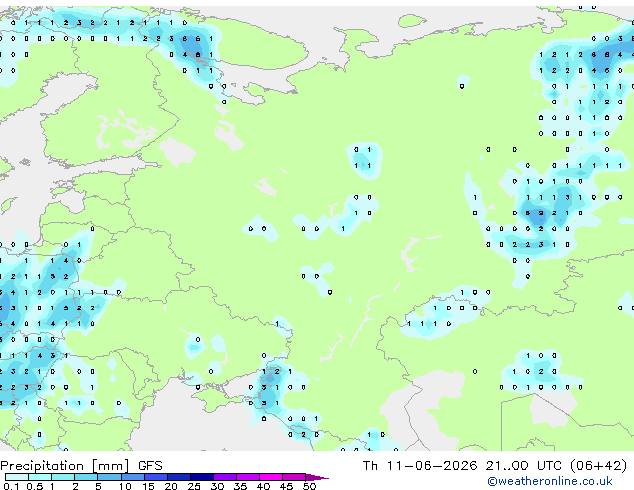Pick the legend swatch between 35 and 40
Screen dimensions: 634x490
[x=248, y=477]
